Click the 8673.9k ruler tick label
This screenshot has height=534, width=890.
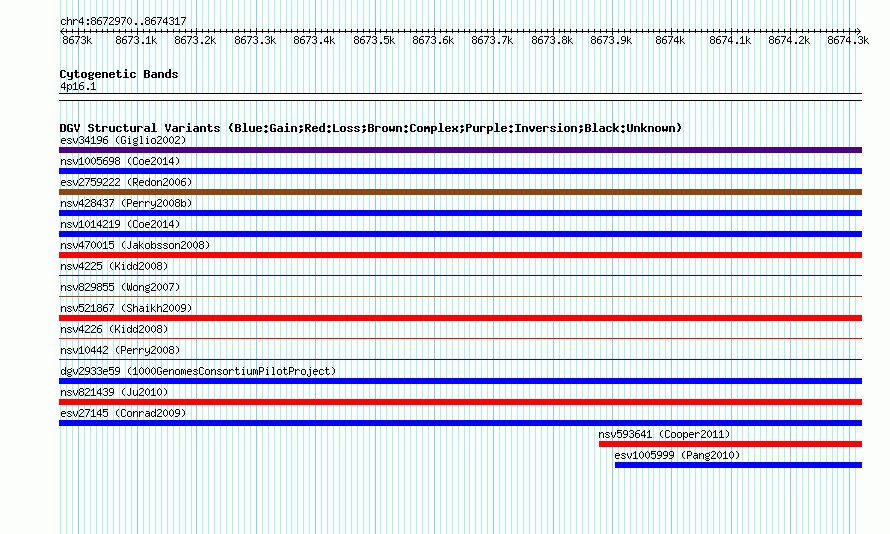pos(611,40)
